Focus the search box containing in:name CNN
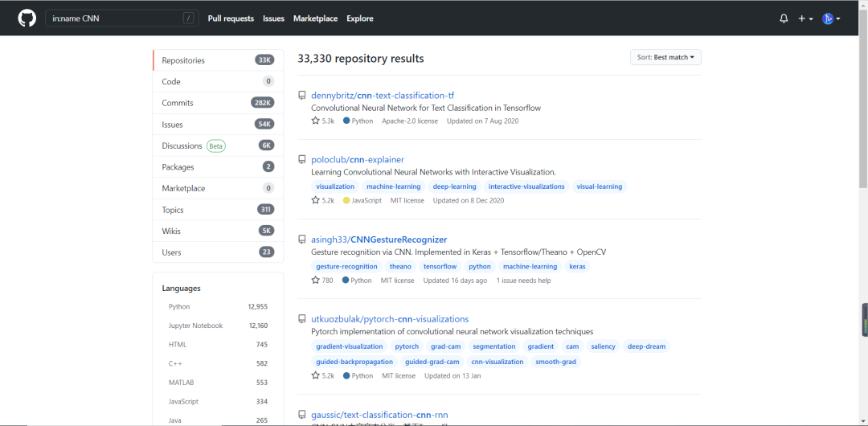868x426 pixels. coord(122,18)
